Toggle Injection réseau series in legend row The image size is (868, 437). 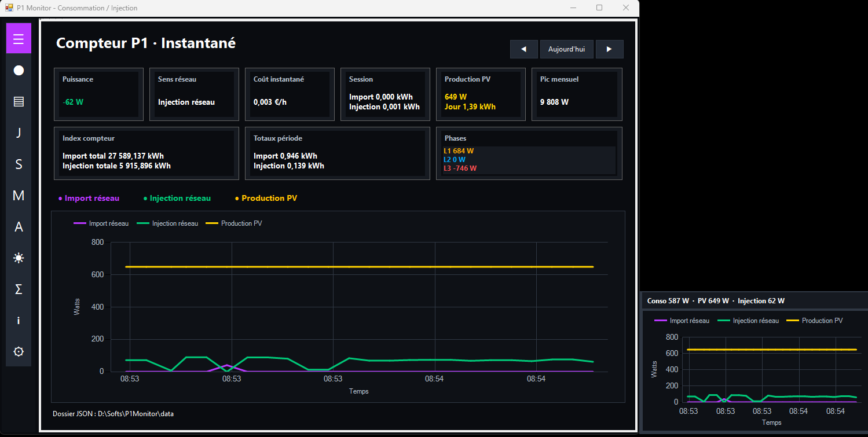[x=177, y=198]
